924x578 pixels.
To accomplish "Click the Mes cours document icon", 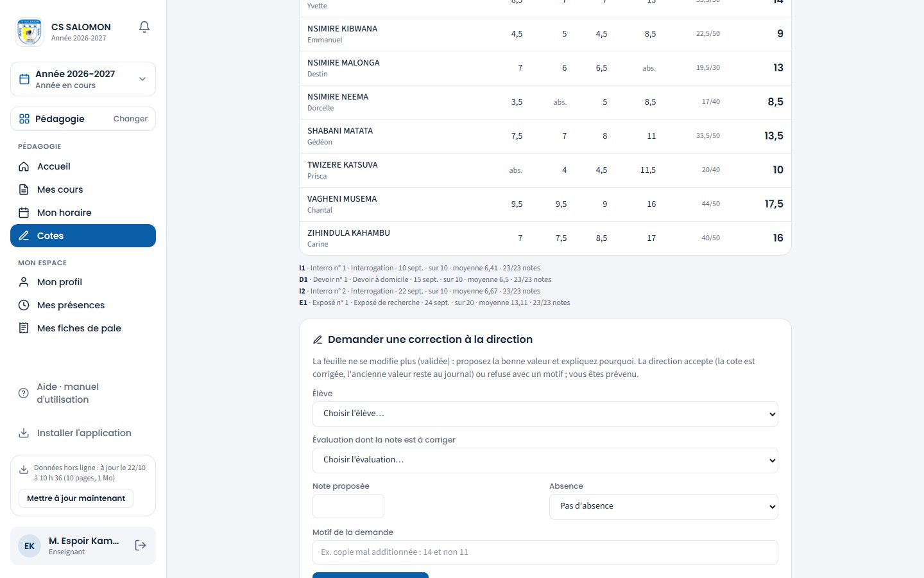I will pyautogui.click(x=24, y=189).
